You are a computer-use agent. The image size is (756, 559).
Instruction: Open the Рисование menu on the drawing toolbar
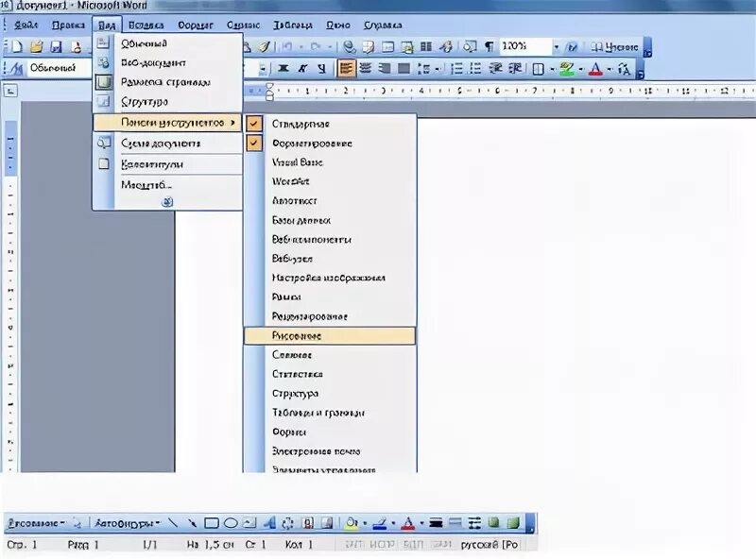coord(37,523)
